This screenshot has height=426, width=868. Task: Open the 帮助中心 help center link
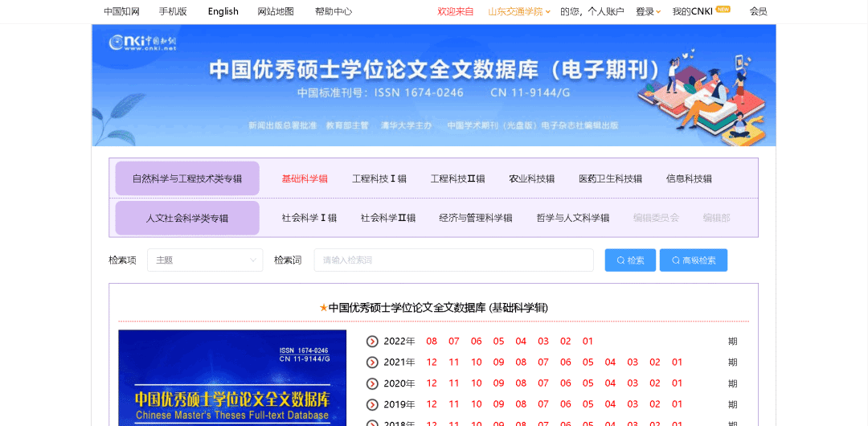[334, 11]
